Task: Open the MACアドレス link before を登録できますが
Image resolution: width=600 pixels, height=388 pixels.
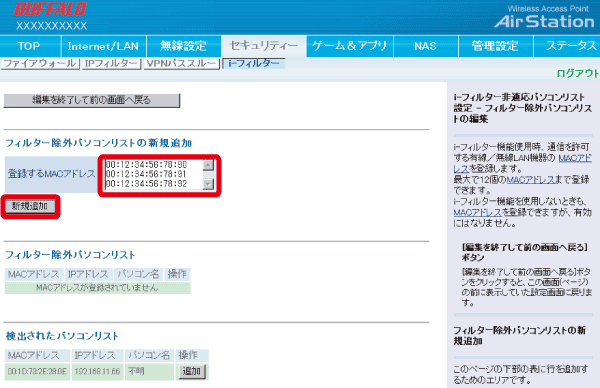Action: [x=477, y=212]
